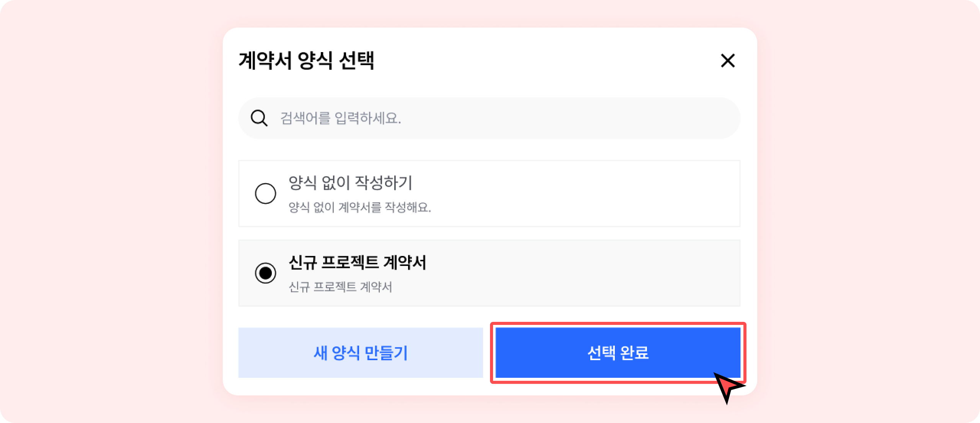Select the 양식 없이 작성하기 radio button
980x423 pixels.
[265, 193]
